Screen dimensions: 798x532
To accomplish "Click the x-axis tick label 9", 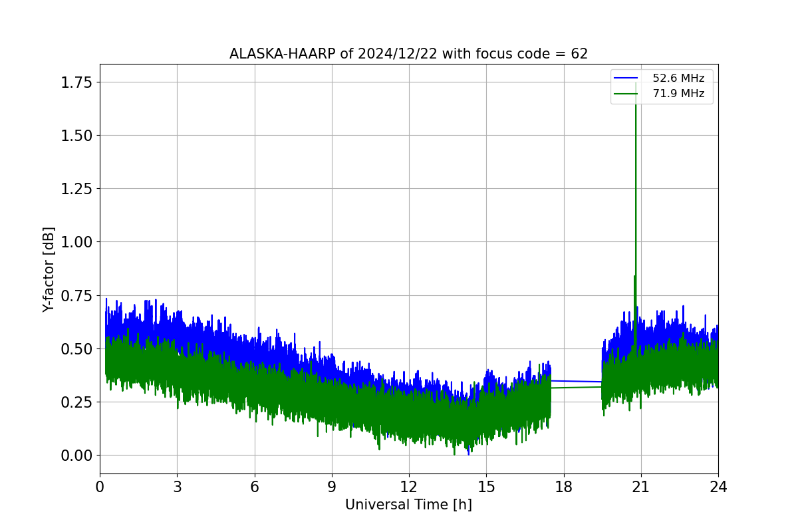I will pos(332,487).
